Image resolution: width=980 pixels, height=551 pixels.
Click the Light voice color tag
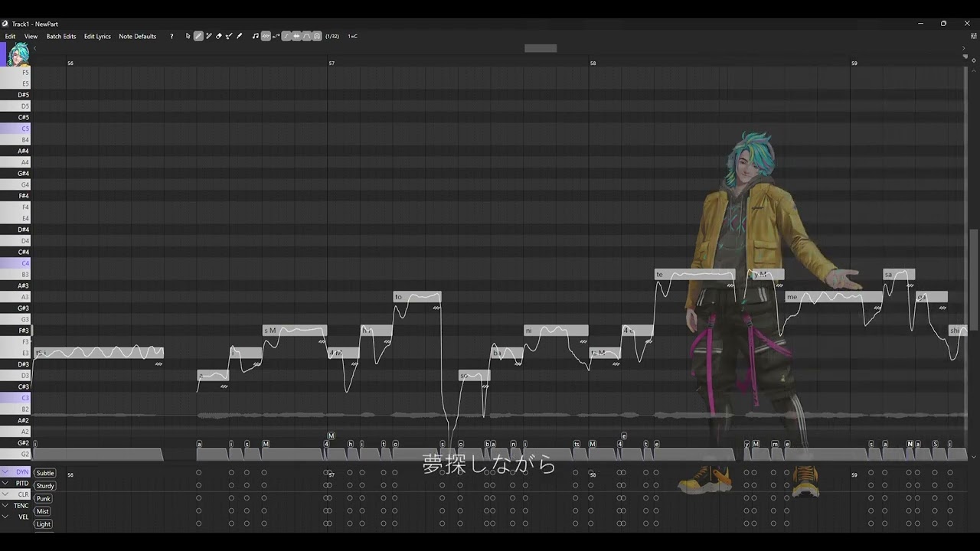pos(43,524)
